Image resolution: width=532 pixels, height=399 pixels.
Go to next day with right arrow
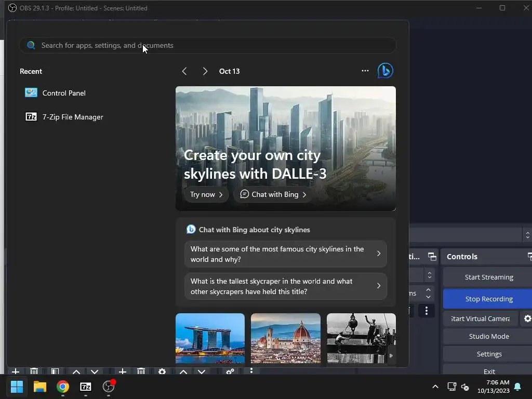205,71
